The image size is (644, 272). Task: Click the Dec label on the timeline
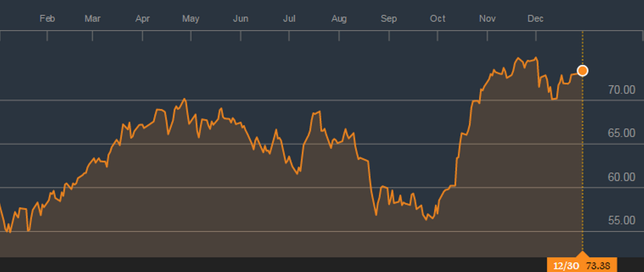point(535,19)
